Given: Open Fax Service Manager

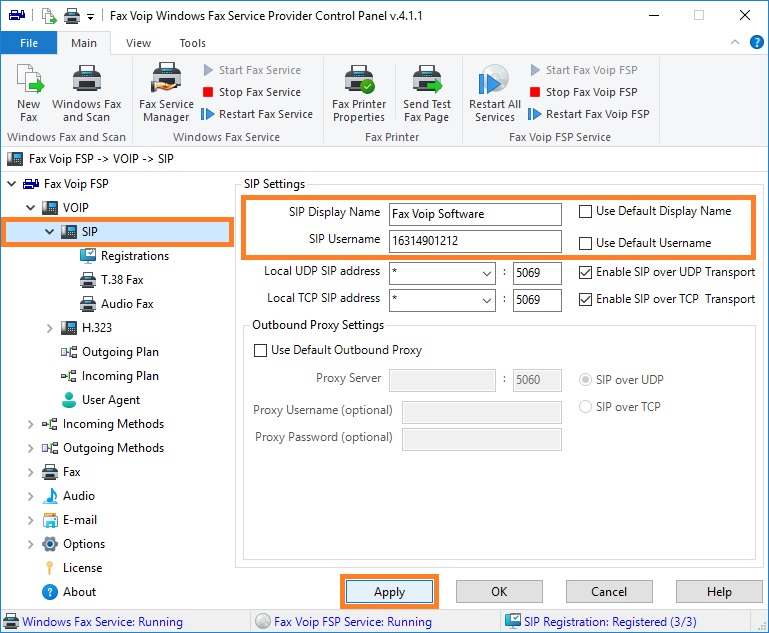Looking at the screenshot, I should 166,93.
